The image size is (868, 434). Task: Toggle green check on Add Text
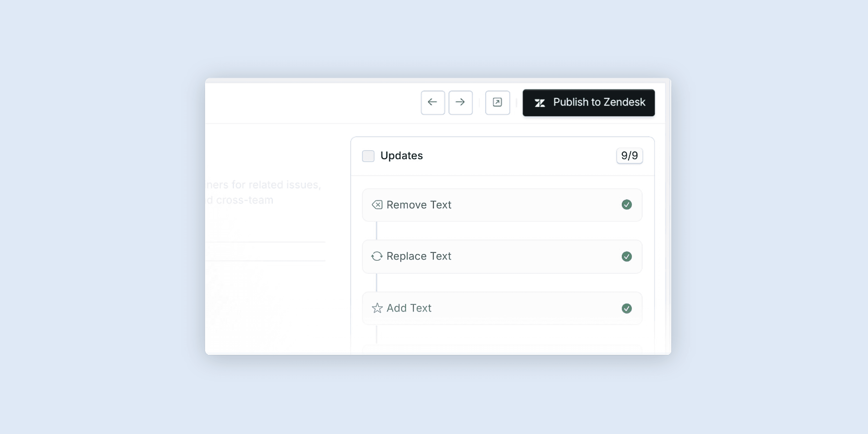coord(626,308)
